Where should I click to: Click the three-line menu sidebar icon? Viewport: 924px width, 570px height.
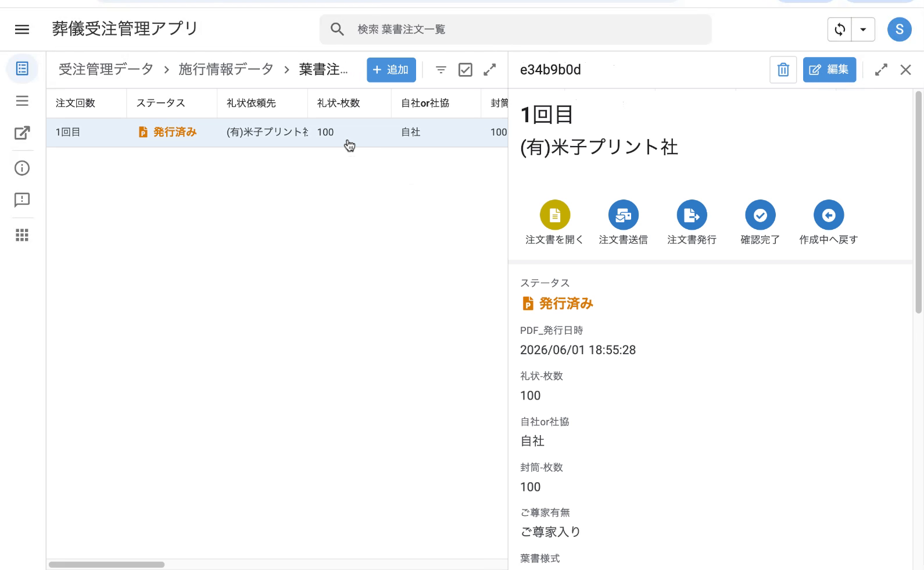22,101
